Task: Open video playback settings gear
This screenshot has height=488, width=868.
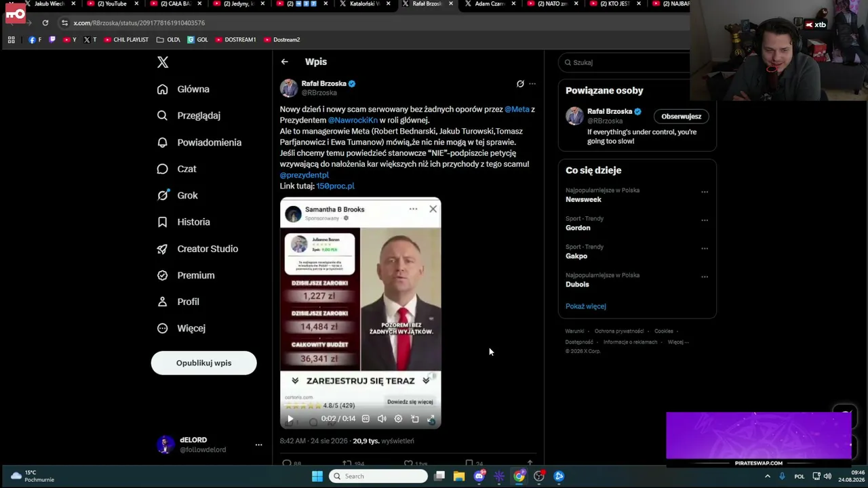Action: pos(398,419)
